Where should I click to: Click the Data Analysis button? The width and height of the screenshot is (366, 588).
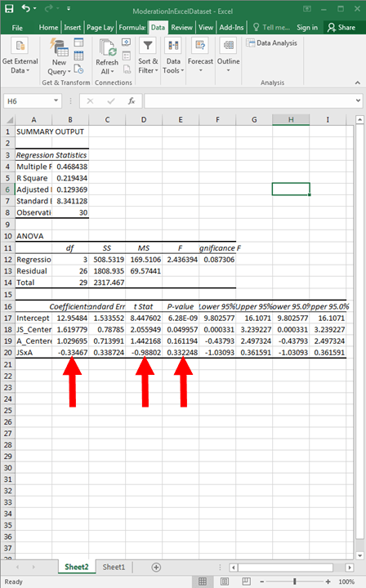pos(272,43)
